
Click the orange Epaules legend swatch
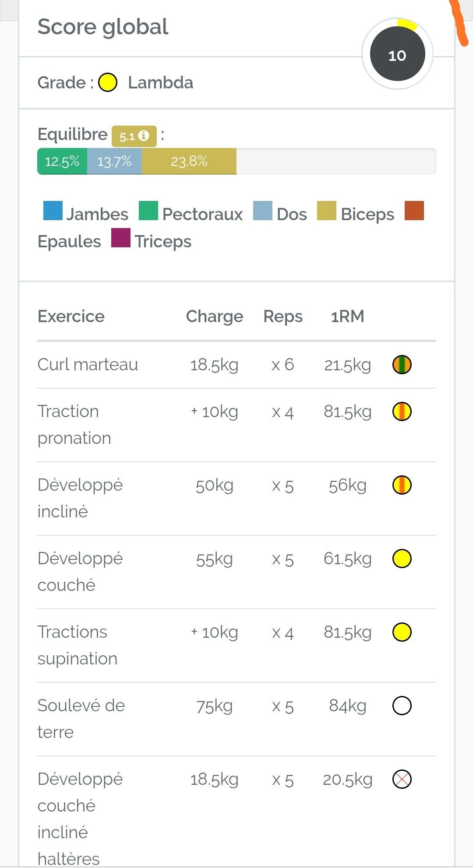point(414,211)
